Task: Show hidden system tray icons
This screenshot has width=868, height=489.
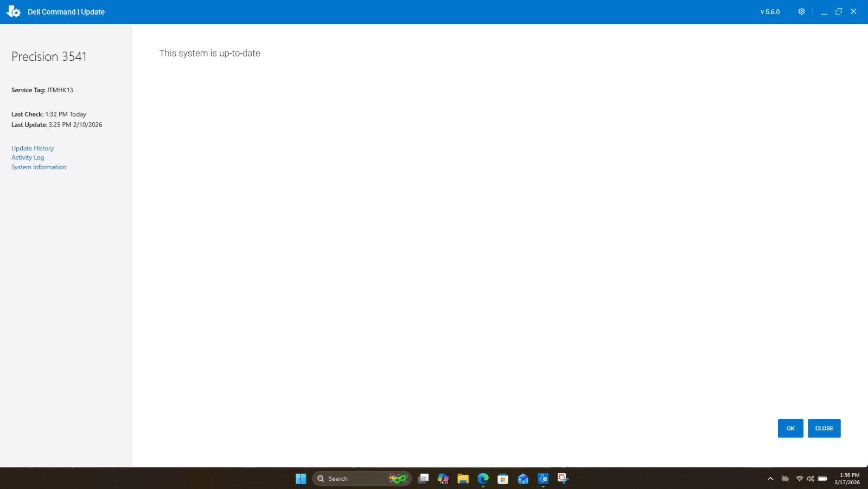Action: 770,479
